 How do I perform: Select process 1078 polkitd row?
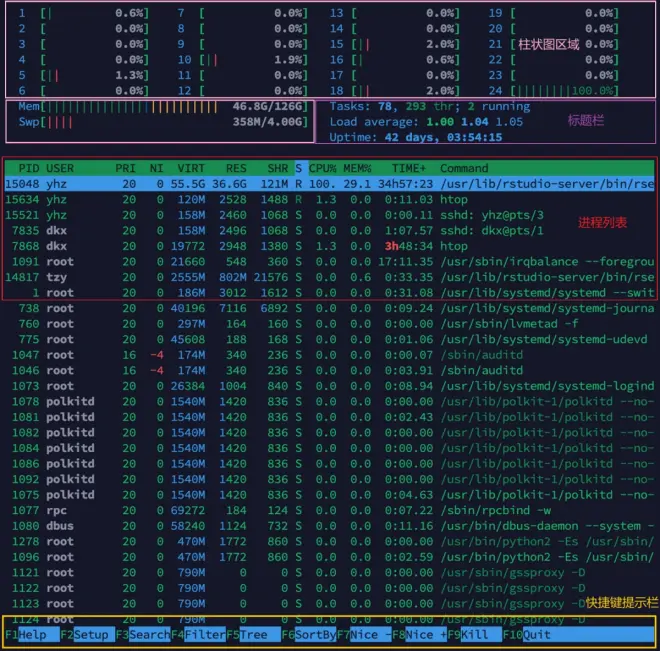(x=330, y=402)
